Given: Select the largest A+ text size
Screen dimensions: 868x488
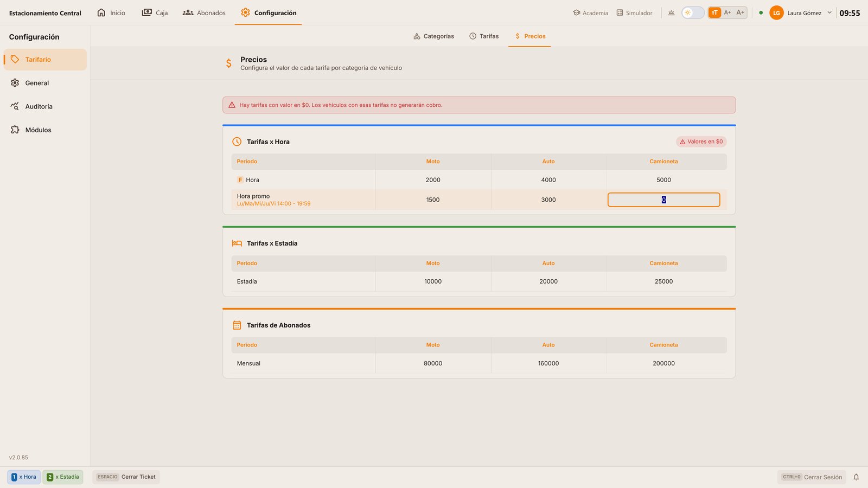Looking at the screenshot, I should click(x=741, y=12).
